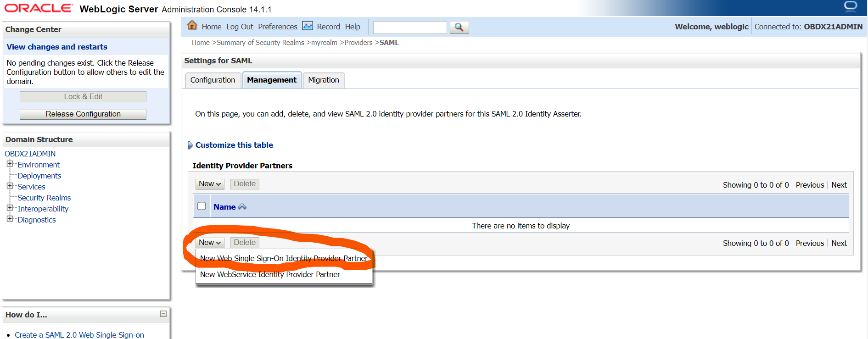Click Customize this table link
Viewport: 868px width, 339px height.
pos(234,145)
